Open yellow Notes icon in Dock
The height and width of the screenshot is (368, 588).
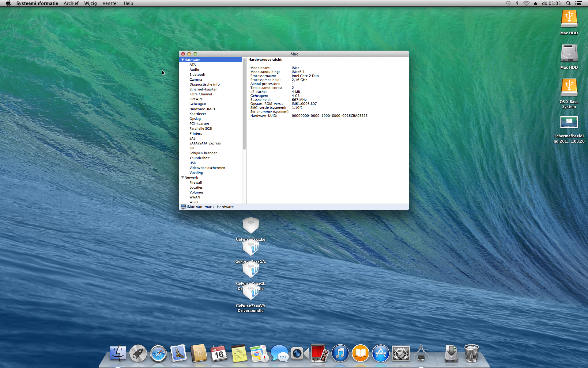click(x=239, y=354)
